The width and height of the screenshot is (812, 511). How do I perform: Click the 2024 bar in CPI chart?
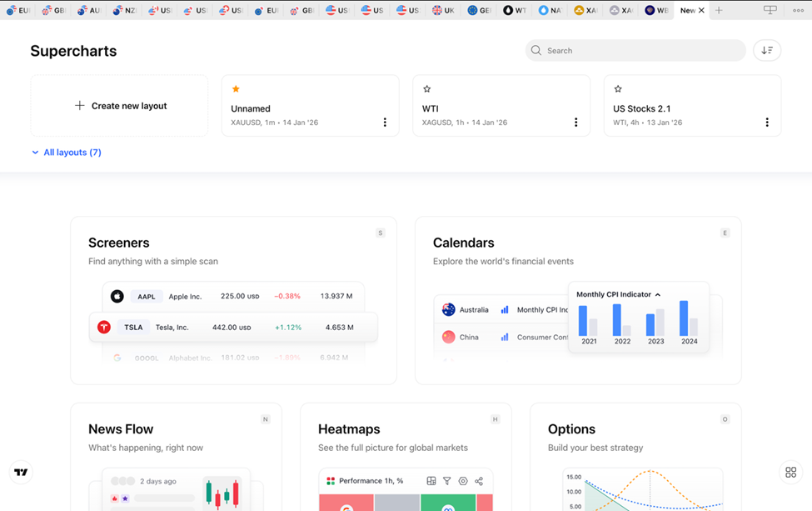684,318
